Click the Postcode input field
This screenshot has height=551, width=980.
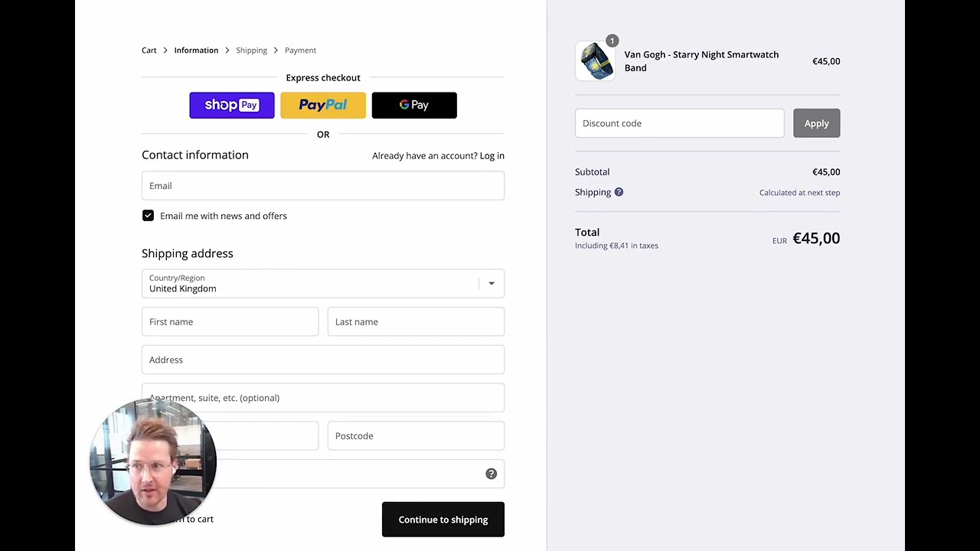tap(415, 436)
